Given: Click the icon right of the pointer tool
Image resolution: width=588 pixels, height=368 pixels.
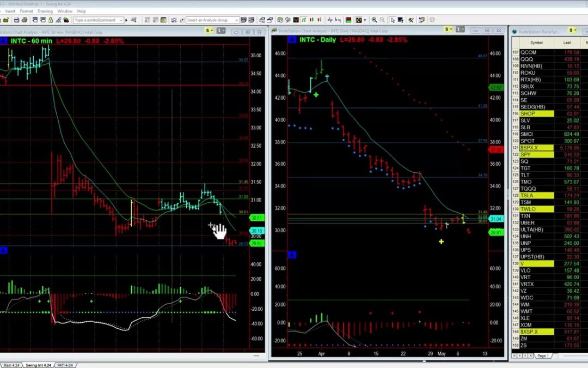Looking at the screenshot, I should click(x=401, y=20).
